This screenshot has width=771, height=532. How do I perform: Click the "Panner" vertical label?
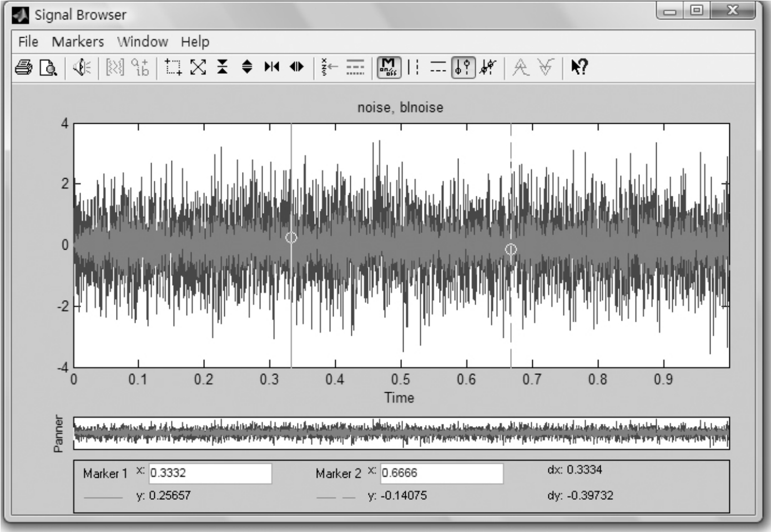[58, 433]
